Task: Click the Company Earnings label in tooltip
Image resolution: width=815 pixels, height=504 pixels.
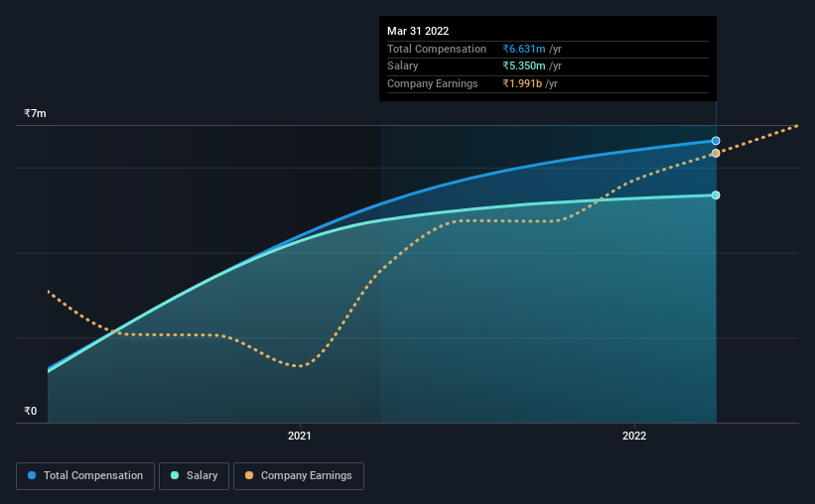Action: (x=433, y=83)
